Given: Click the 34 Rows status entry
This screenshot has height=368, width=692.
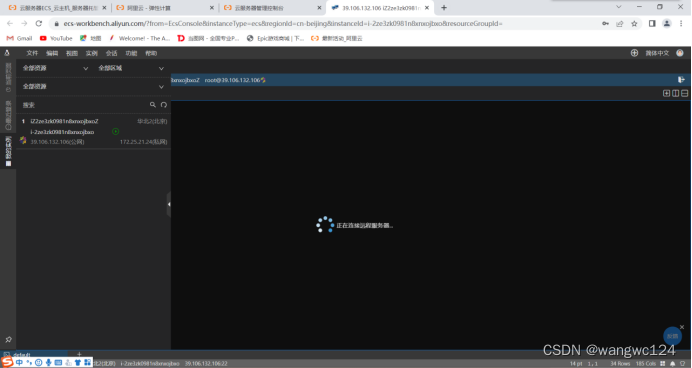Looking at the screenshot, I should coord(620,364).
